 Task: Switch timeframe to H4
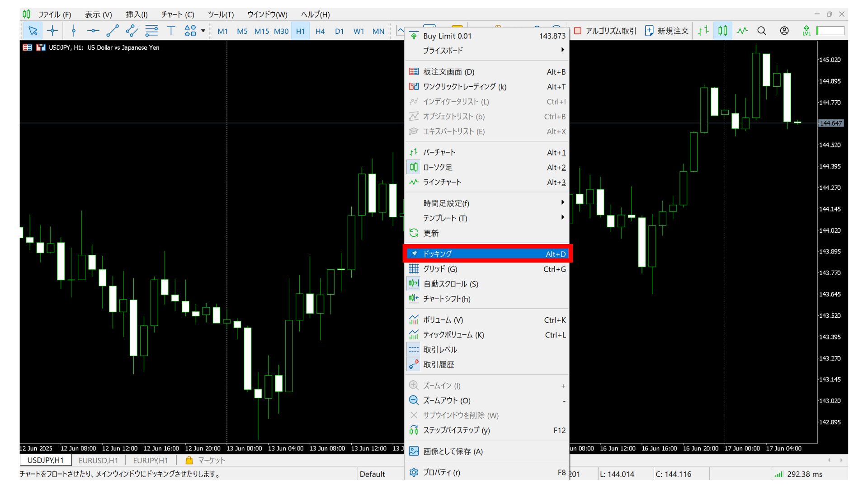pos(320,31)
